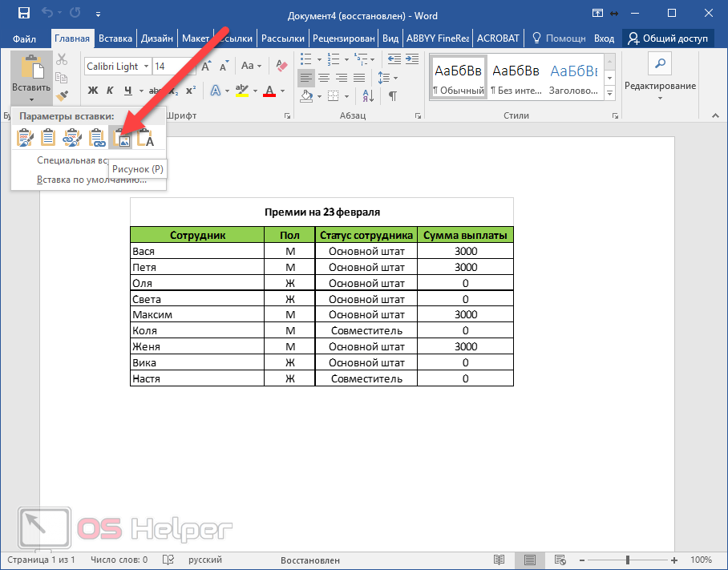Switch to the Вставка ribbon tab

click(x=115, y=38)
